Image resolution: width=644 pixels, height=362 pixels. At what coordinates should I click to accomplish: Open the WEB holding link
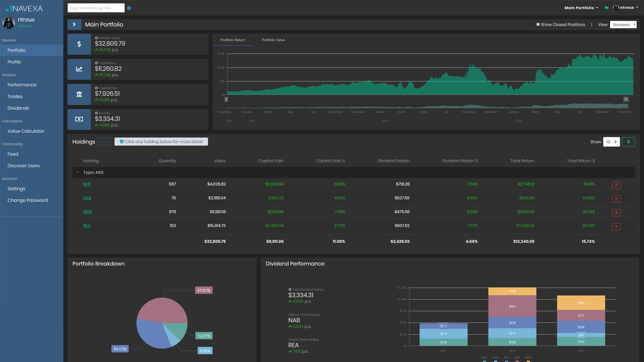[x=87, y=212]
